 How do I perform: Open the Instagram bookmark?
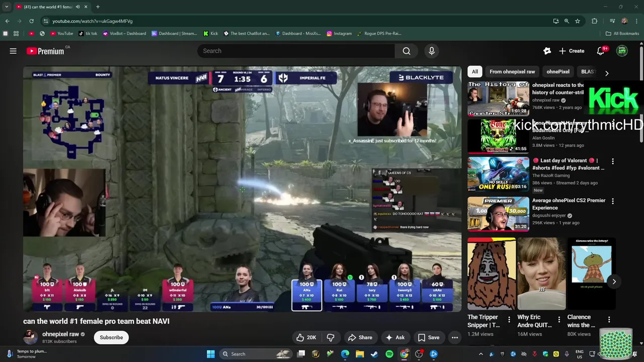click(339, 34)
